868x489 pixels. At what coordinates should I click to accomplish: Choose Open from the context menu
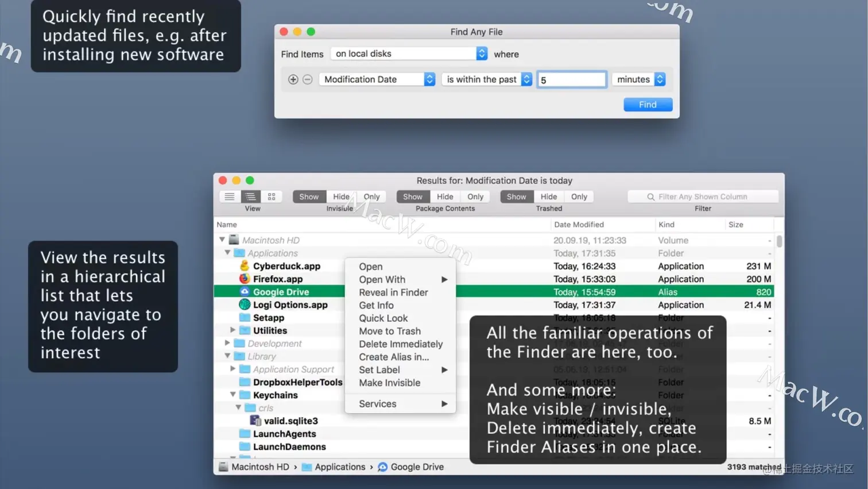point(400,267)
